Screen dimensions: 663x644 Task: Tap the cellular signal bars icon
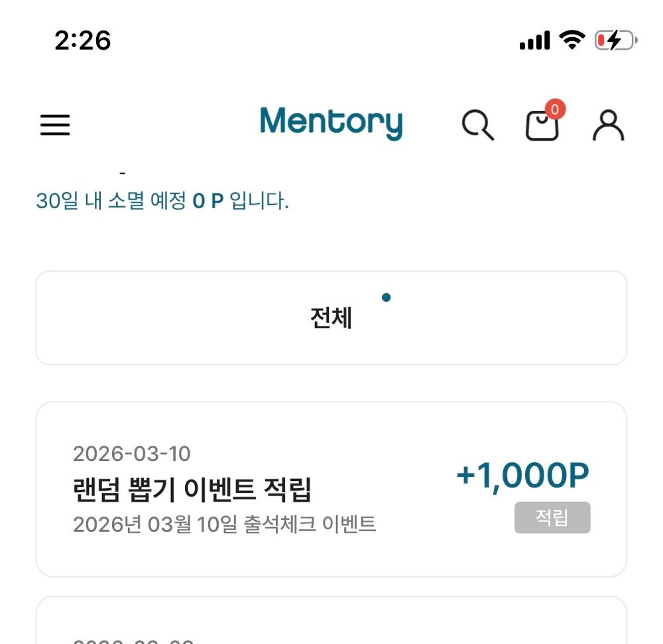534,40
